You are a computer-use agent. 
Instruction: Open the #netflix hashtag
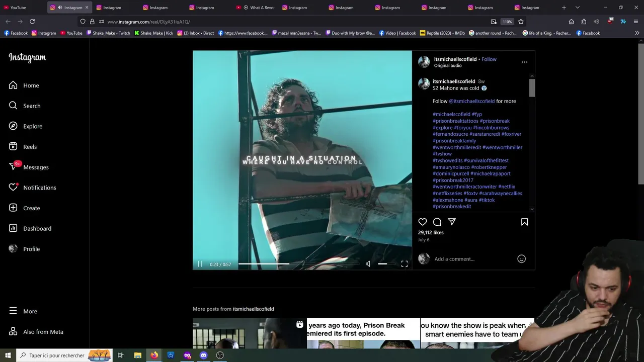coord(507,187)
